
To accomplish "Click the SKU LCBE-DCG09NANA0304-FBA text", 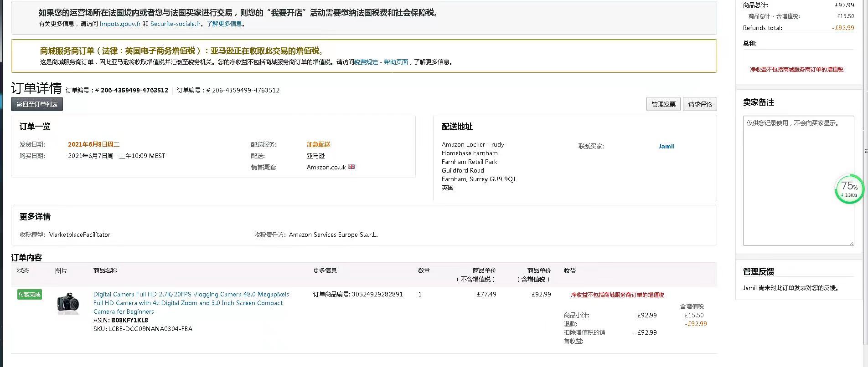I will click(x=150, y=329).
